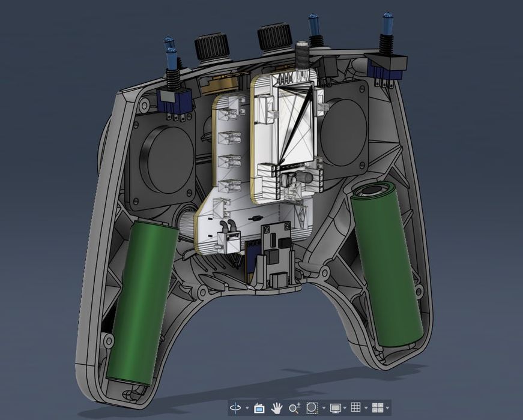The width and height of the screenshot is (523, 420).
Task: Open Display Settings monitor icon
Action: (x=335, y=407)
